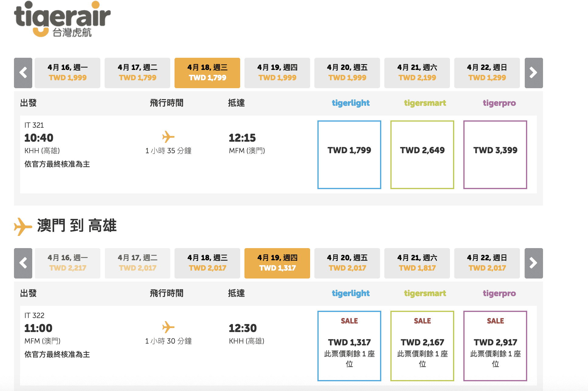Screen dimensions: 588x391
Task: Click 依官方最終核准為主 note under IT 322
Action: (x=57, y=355)
